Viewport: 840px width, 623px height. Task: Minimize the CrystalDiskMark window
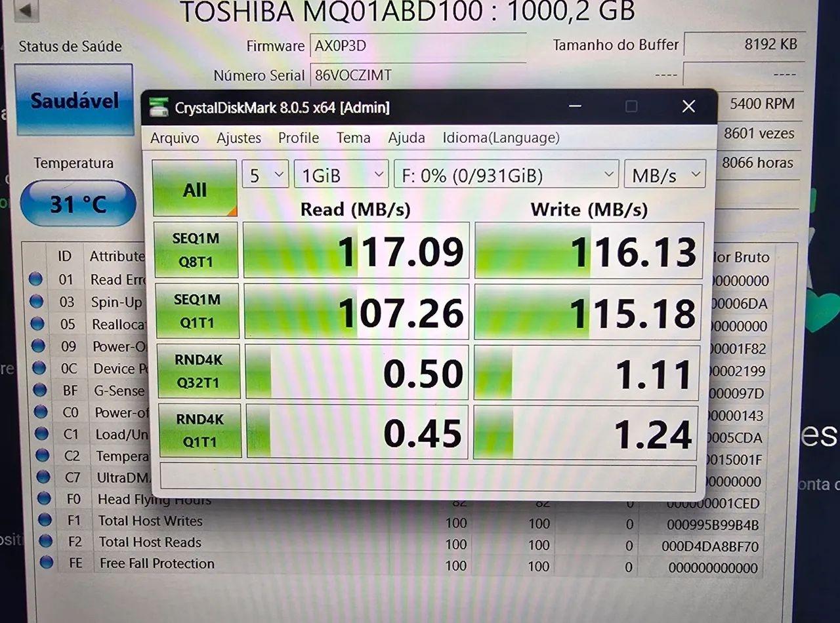[575, 106]
